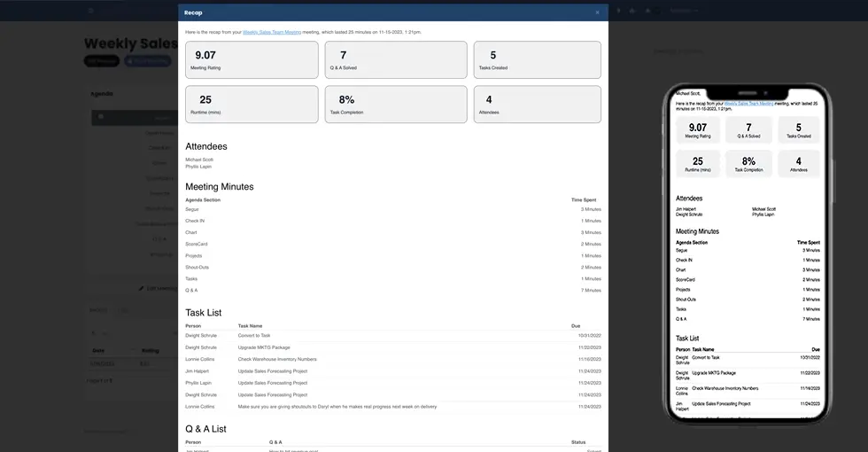
Task: Click the Rating column header in background table
Action: 150,350
